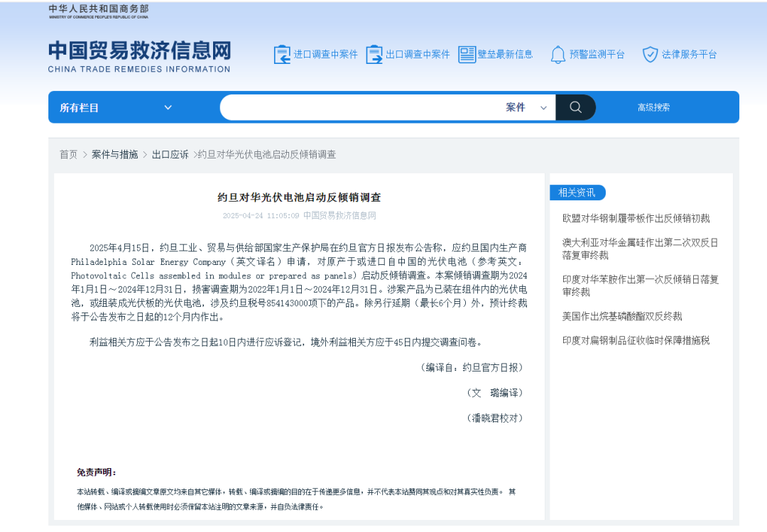Go to 首页 home page
767x532 pixels.
point(68,154)
